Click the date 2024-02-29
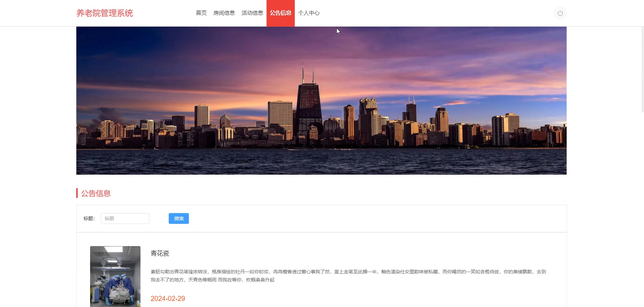This screenshot has width=644, height=307. coord(168,299)
